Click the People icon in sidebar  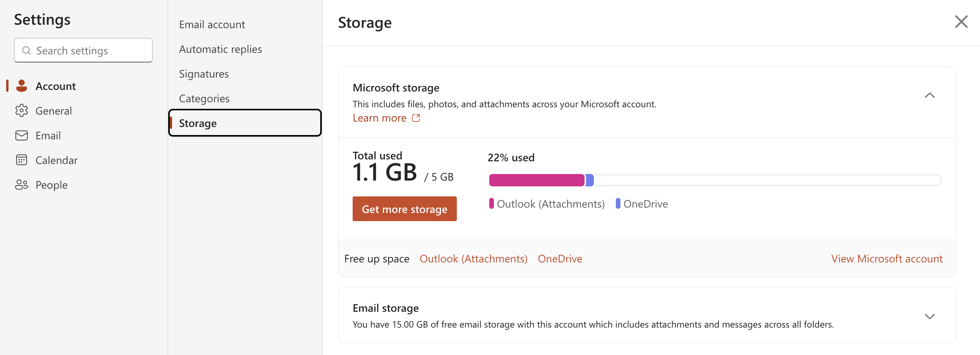(22, 185)
